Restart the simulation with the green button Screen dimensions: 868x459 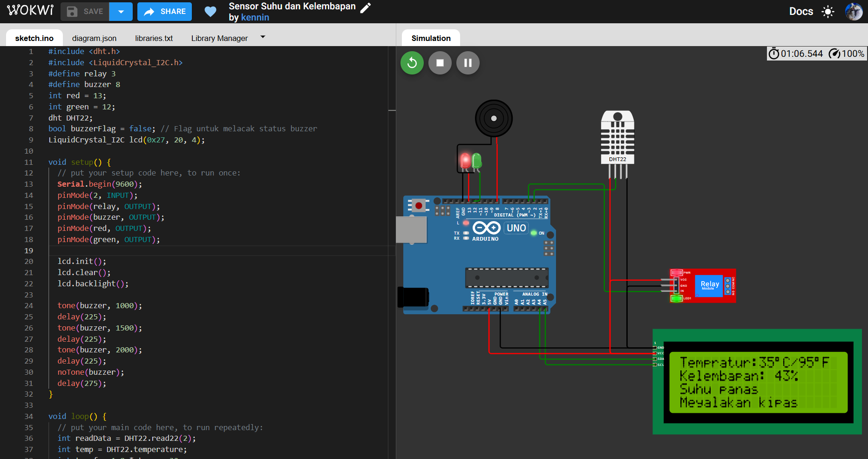point(412,63)
